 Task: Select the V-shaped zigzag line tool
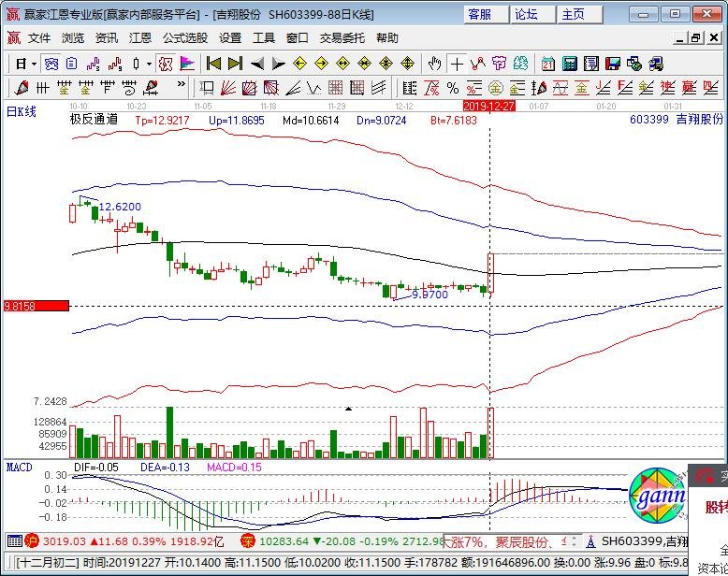pos(313,88)
